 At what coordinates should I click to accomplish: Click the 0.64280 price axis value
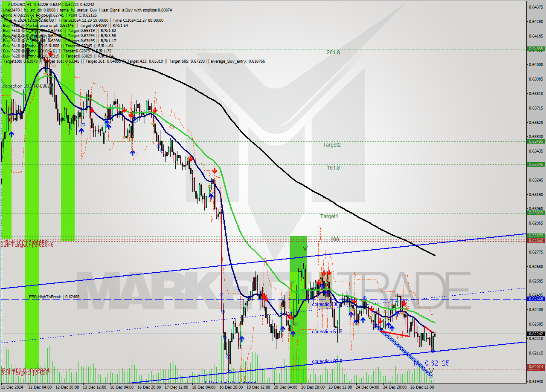(x=535, y=21)
